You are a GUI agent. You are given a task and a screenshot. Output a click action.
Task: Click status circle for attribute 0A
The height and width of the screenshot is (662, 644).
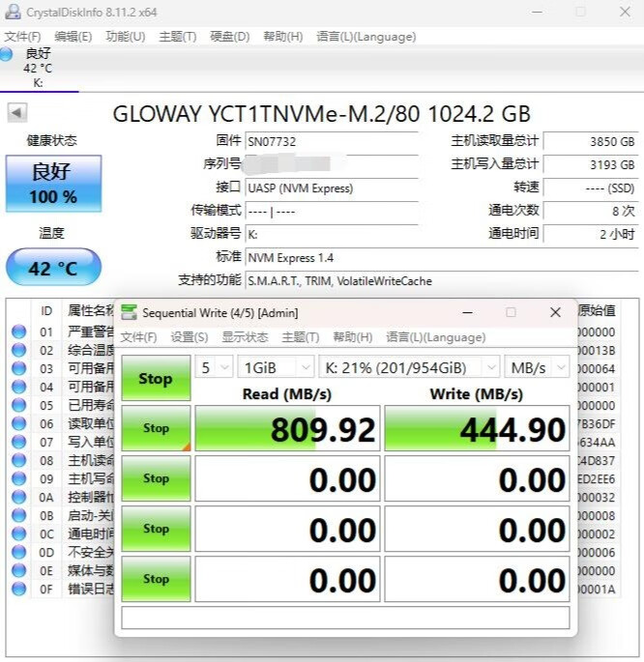pyautogui.click(x=18, y=497)
